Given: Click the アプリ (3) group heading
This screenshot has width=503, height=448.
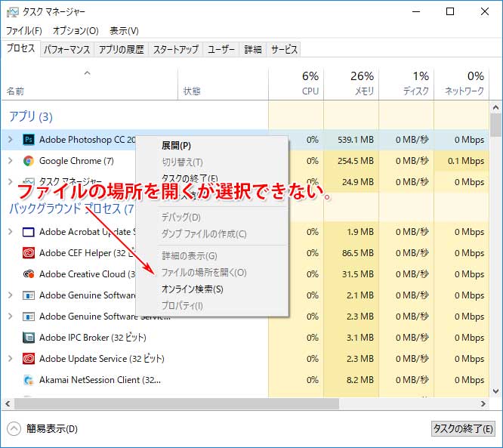Looking at the screenshot, I should (x=30, y=116).
